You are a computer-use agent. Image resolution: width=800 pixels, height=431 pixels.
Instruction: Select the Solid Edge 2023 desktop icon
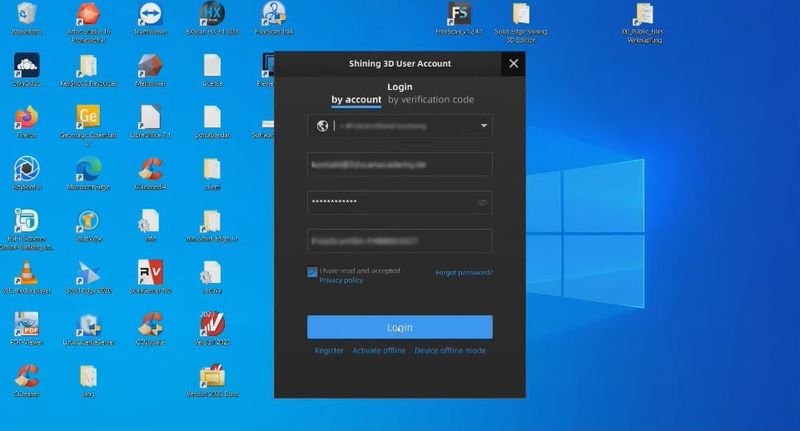tap(86, 272)
